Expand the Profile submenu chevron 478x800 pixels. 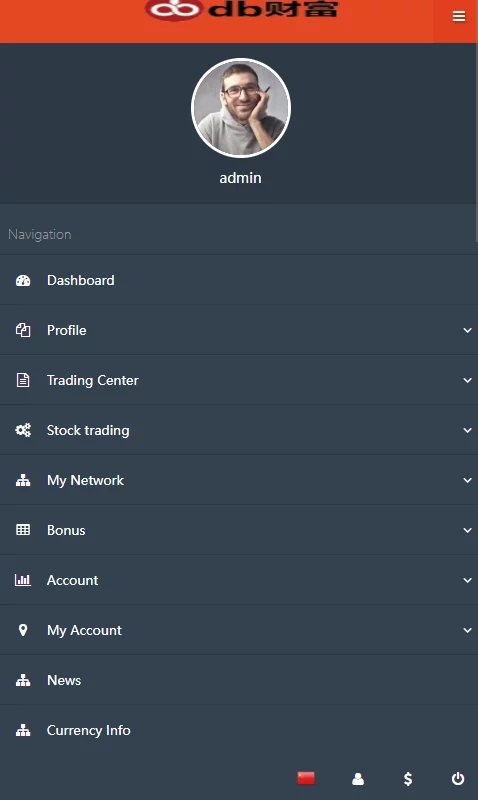pyautogui.click(x=467, y=330)
